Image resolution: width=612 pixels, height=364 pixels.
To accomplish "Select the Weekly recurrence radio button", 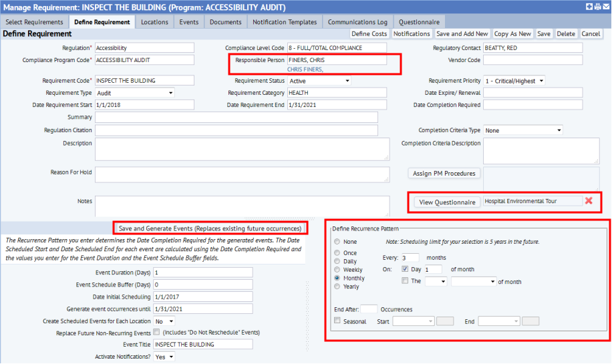I will (x=337, y=270).
